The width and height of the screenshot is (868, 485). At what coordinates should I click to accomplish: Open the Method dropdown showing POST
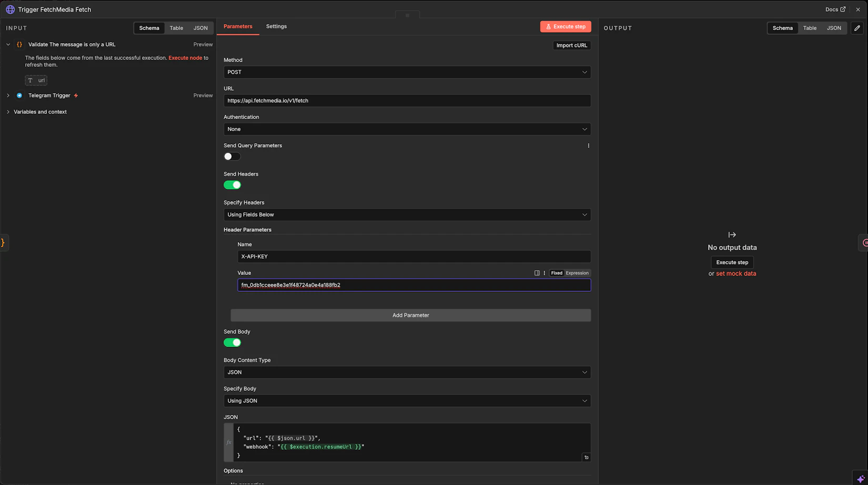pos(407,72)
